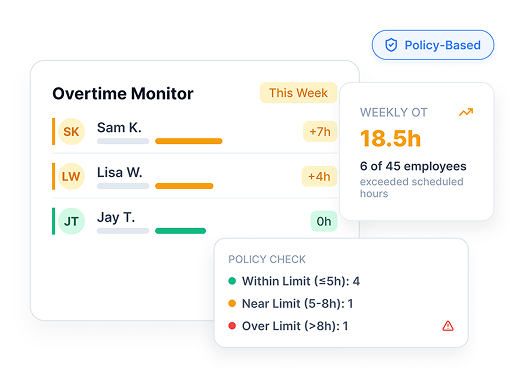Select the LW avatar for Lisa W.
Viewport: 524px width, 378px height.
click(71, 176)
